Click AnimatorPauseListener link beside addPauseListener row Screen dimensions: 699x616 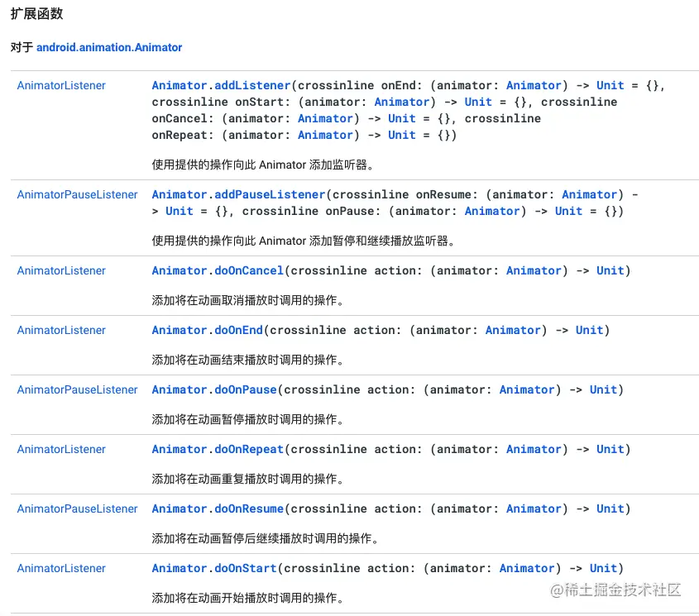click(x=77, y=194)
